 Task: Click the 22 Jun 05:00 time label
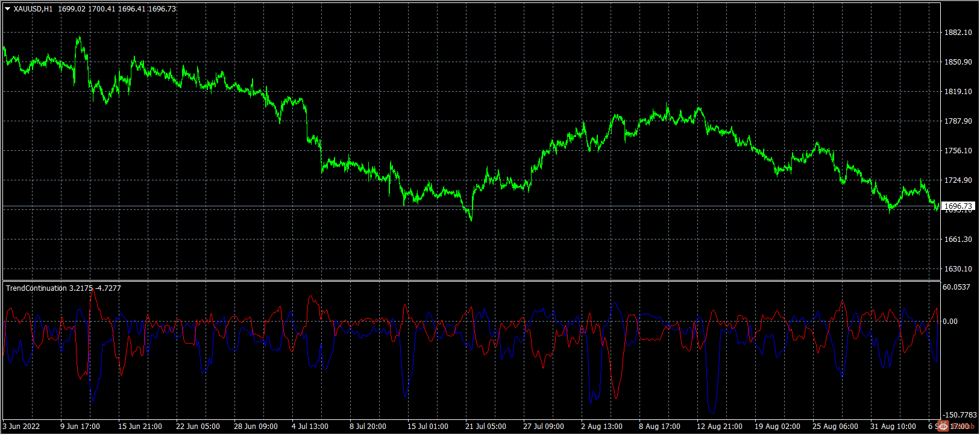click(198, 427)
